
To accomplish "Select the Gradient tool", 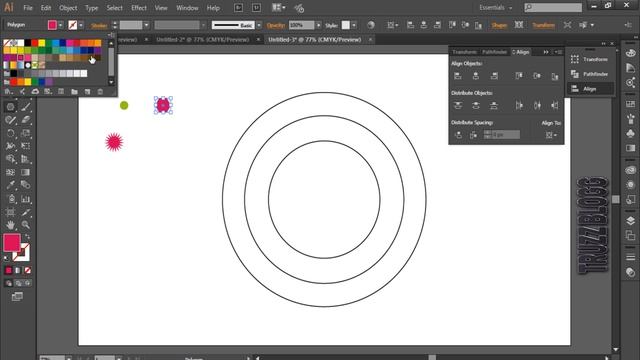I will [x=26, y=172].
